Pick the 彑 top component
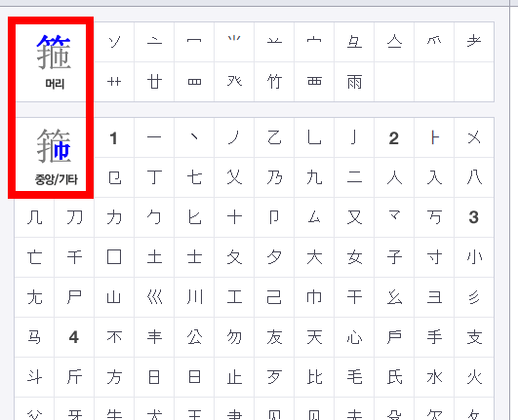Viewport: 518px width, 420px height. pos(354,42)
